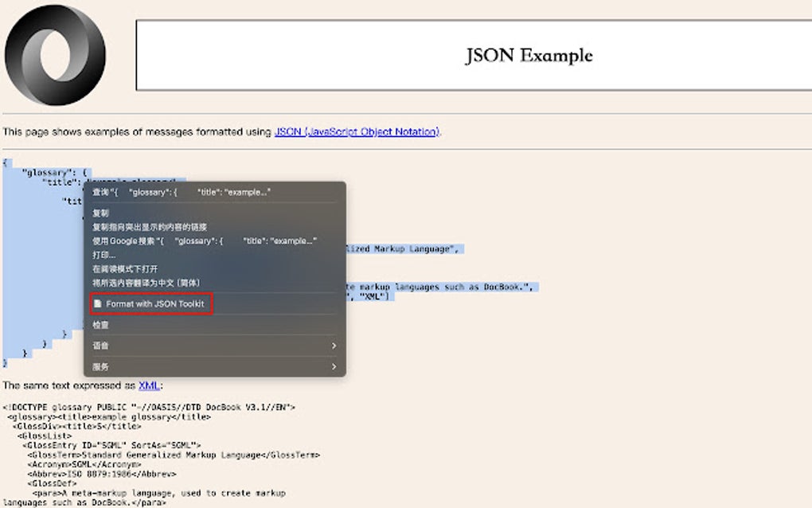
Task: Click the JSON logo icon
Action: pyautogui.click(x=56, y=54)
